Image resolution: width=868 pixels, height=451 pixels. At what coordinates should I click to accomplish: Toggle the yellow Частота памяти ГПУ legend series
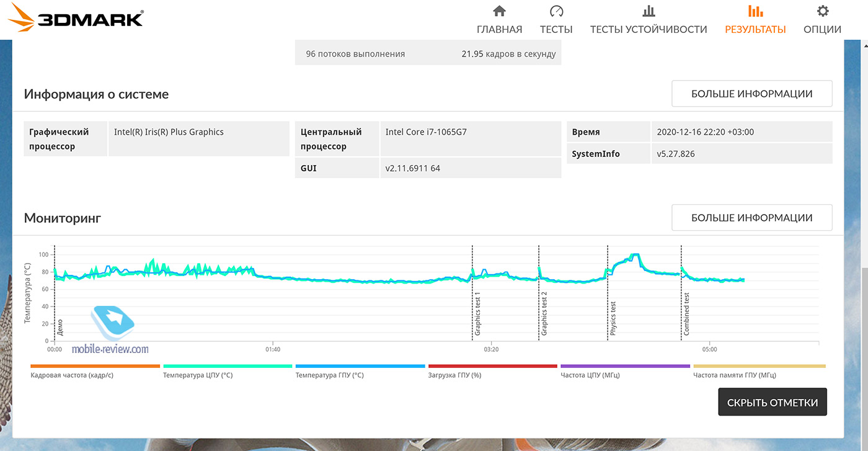759,371
